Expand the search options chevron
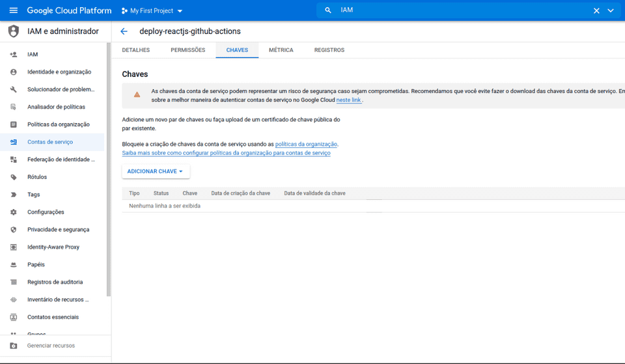The image size is (625, 364). coord(611,10)
